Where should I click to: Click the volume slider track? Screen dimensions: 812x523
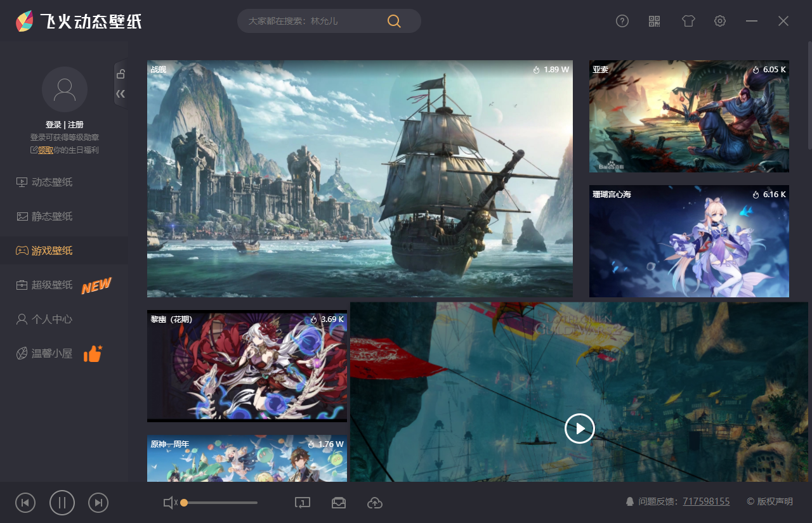tap(219, 503)
